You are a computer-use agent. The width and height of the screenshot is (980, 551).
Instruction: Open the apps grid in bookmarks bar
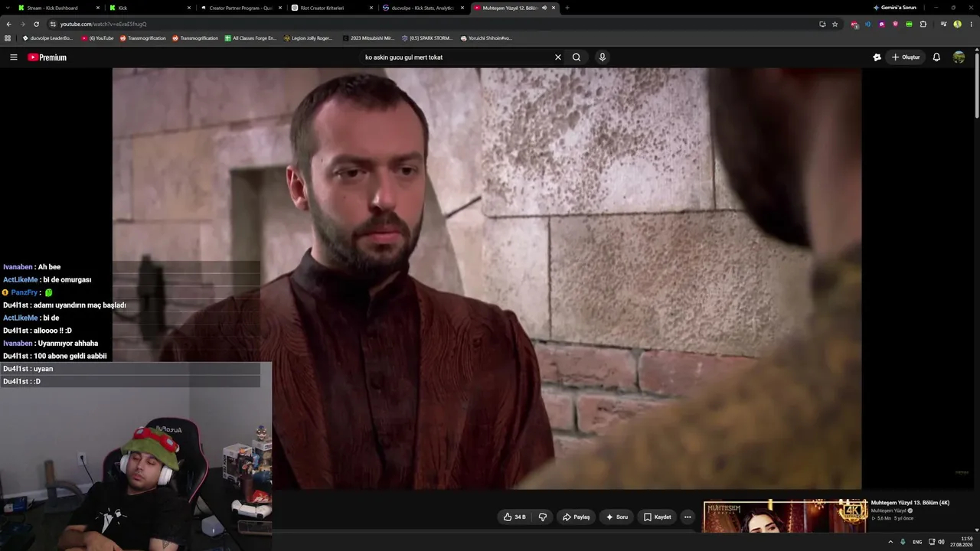point(8,37)
